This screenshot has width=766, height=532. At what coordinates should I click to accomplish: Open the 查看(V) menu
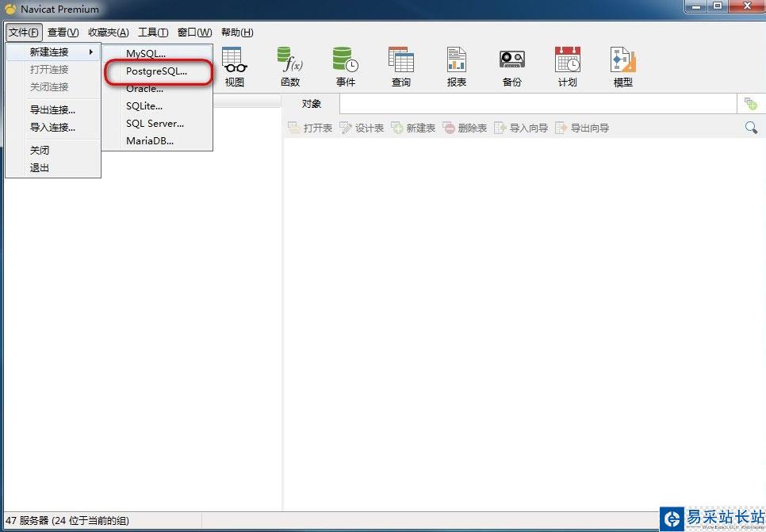pos(63,33)
